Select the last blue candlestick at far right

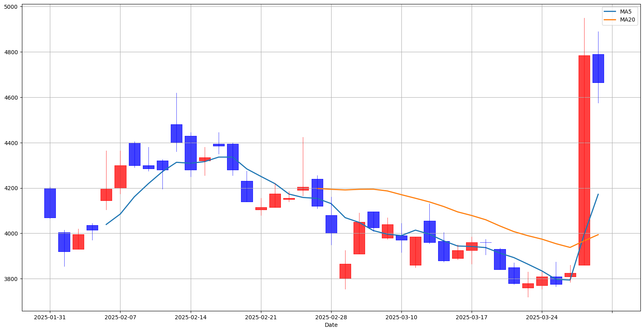click(598, 69)
